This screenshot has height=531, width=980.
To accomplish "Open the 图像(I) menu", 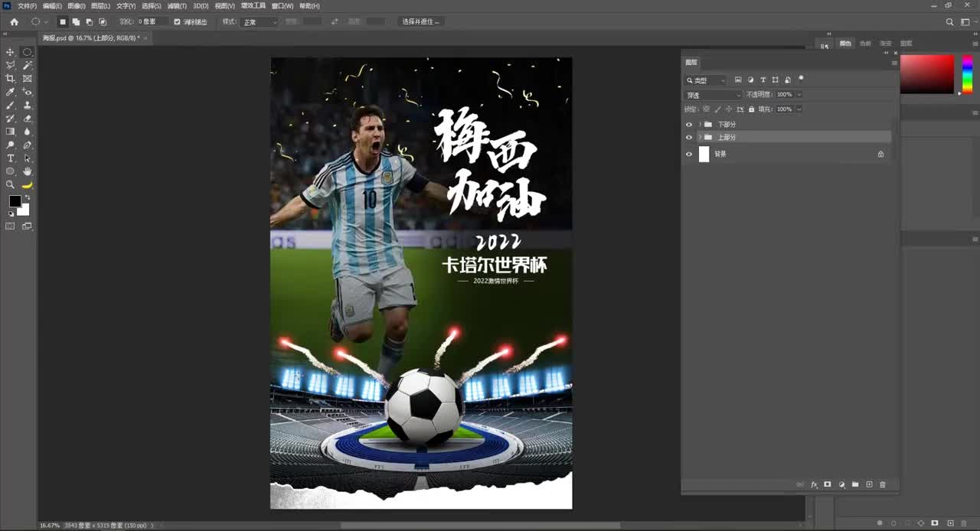I will (x=76, y=5).
